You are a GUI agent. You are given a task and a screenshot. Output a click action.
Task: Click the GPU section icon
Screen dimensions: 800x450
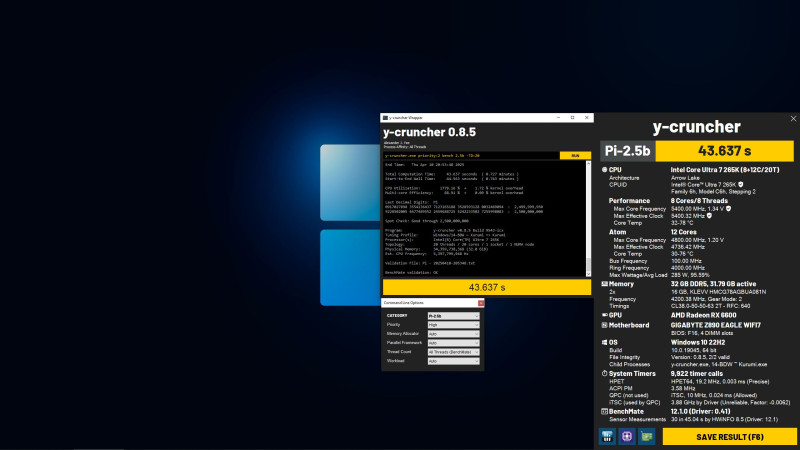tap(604, 315)
